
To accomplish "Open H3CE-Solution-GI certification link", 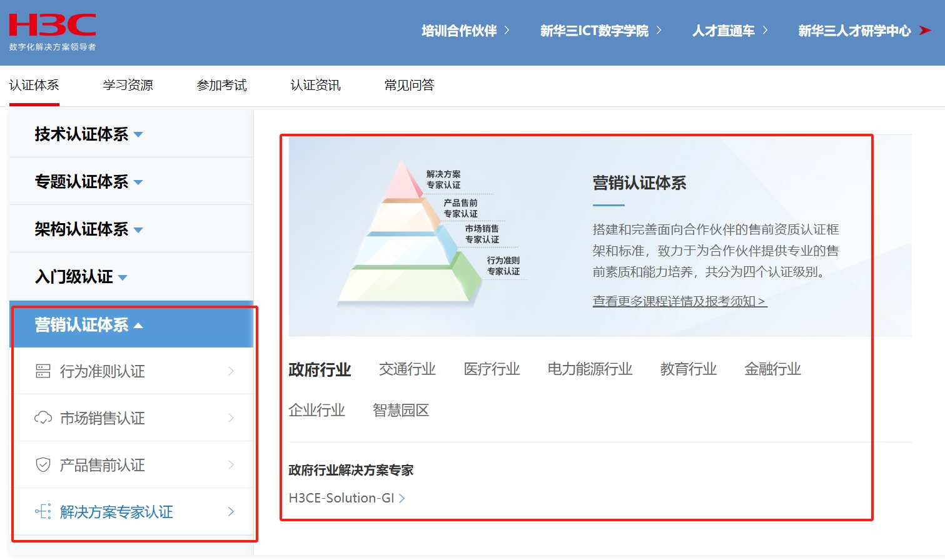I will click(x=347, y=498).
